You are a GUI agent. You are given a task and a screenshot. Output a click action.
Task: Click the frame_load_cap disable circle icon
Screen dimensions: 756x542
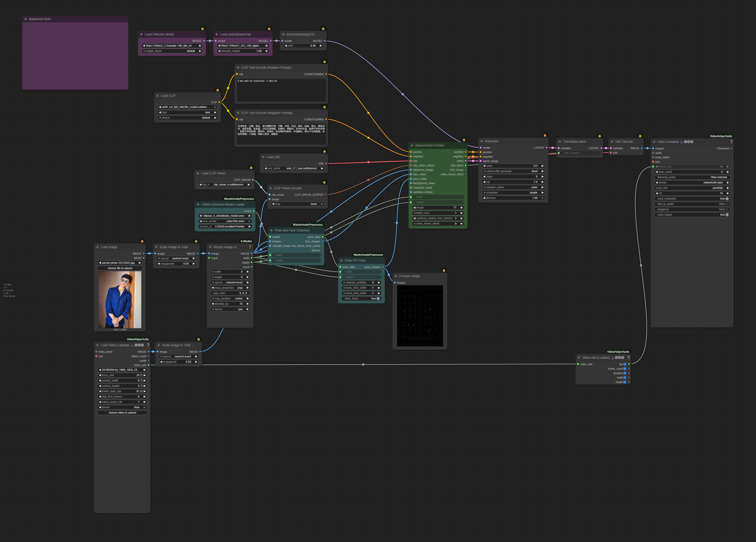pos(141,391)
